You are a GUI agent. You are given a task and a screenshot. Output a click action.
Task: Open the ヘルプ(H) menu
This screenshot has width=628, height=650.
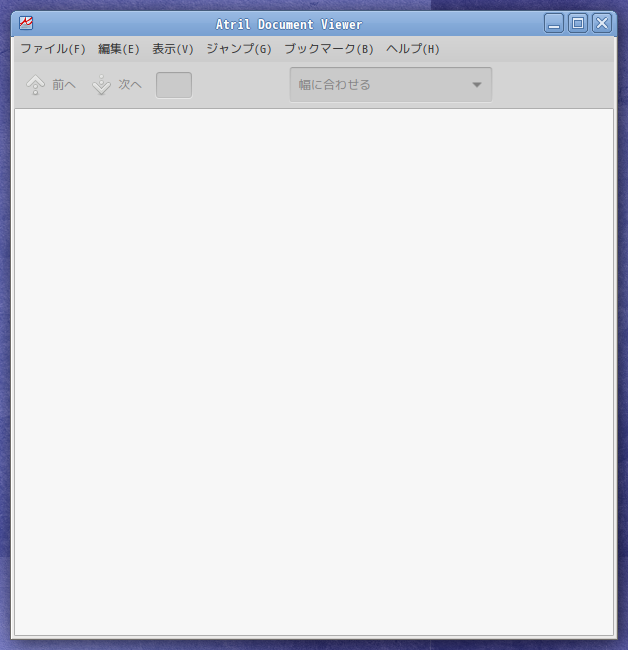pyautogui.click(x=412, y=49)
